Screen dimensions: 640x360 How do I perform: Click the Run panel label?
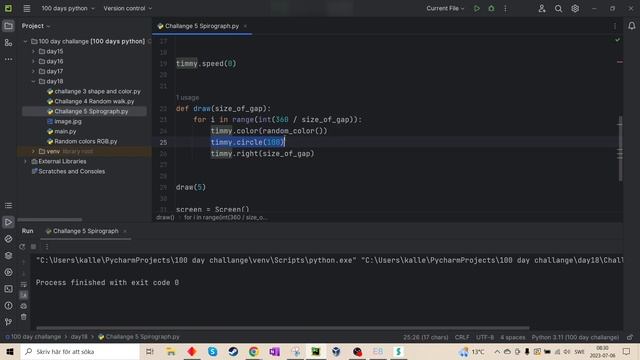tap(27, 231)
